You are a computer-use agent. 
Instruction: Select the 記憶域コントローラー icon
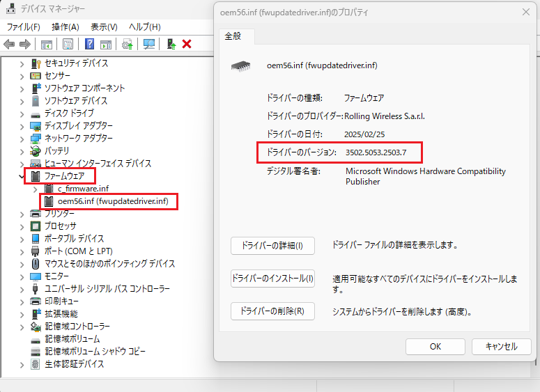(x=36, y=327)
